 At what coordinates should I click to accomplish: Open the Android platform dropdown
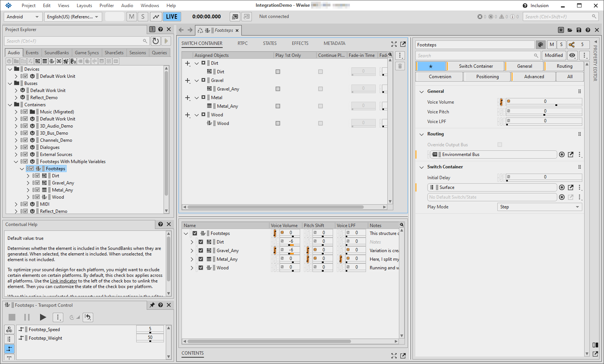coord(22,17)
